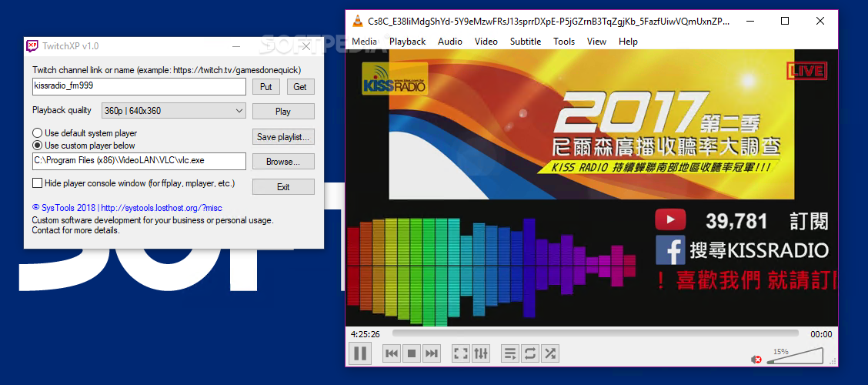This screenshot has width=868, height=385.
Task: Open the systools.losthost.org link
Action: click(x=162, y=208)
